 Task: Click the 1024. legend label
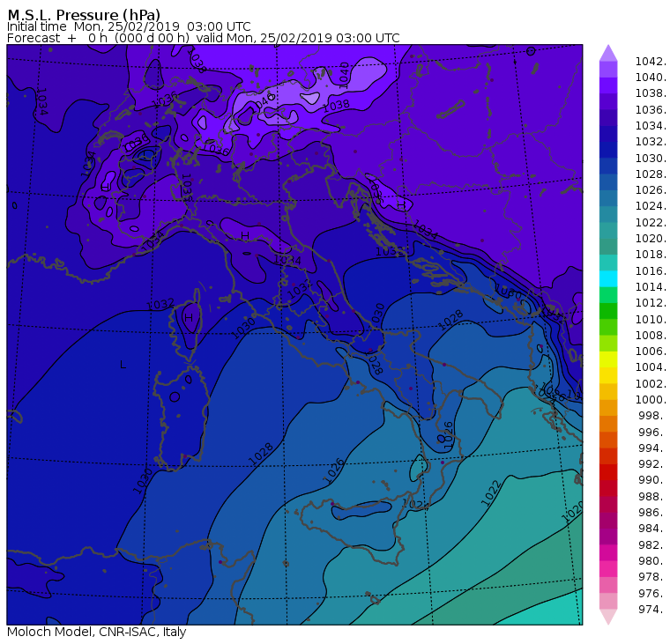(651, 206)
